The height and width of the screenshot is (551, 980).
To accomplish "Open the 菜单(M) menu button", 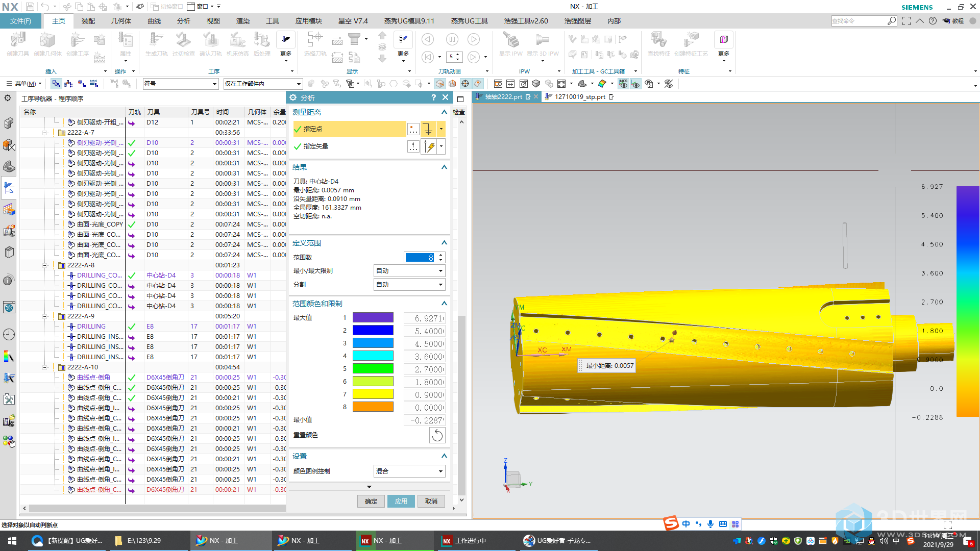I will 24,84.
